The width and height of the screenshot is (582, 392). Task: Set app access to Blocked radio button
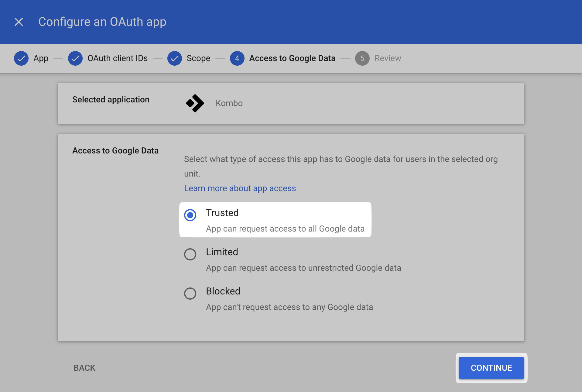coord(190,294)
